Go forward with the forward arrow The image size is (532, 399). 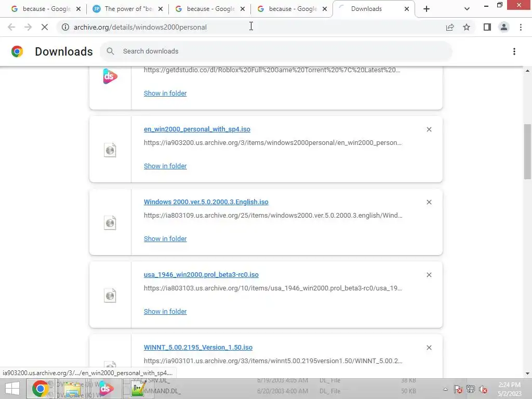coord(28,27)
